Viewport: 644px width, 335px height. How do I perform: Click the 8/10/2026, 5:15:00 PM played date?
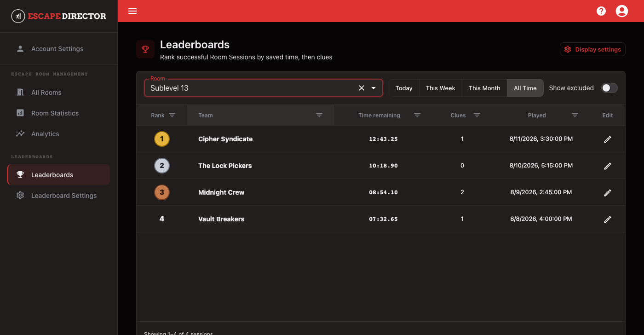click(x=541, y=165)
